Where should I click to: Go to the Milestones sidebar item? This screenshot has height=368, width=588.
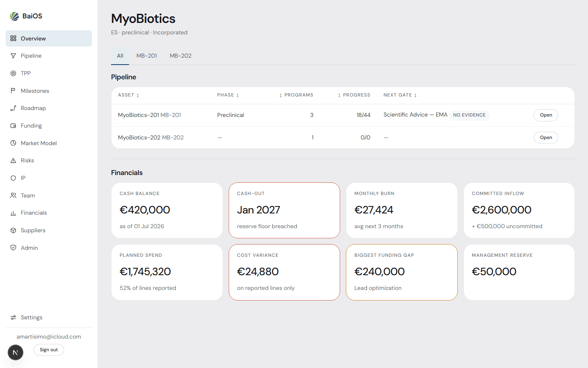click(x=49, y=91)
